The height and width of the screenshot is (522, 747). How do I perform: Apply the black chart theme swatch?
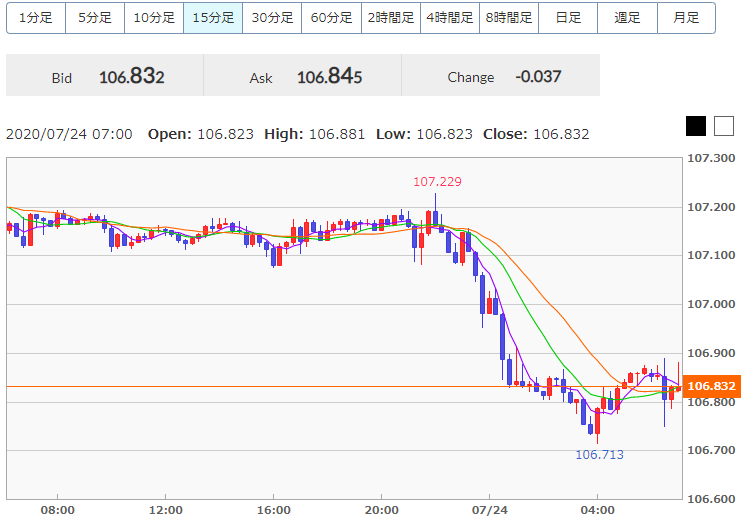(696, 126)
